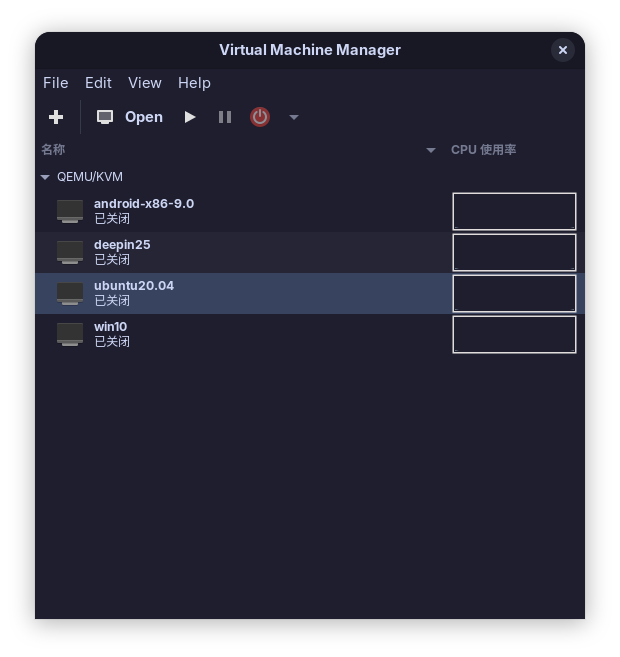Open the shutdown options dropdown arrow
This screenshot has width=620, height=657.
(294, 117)
